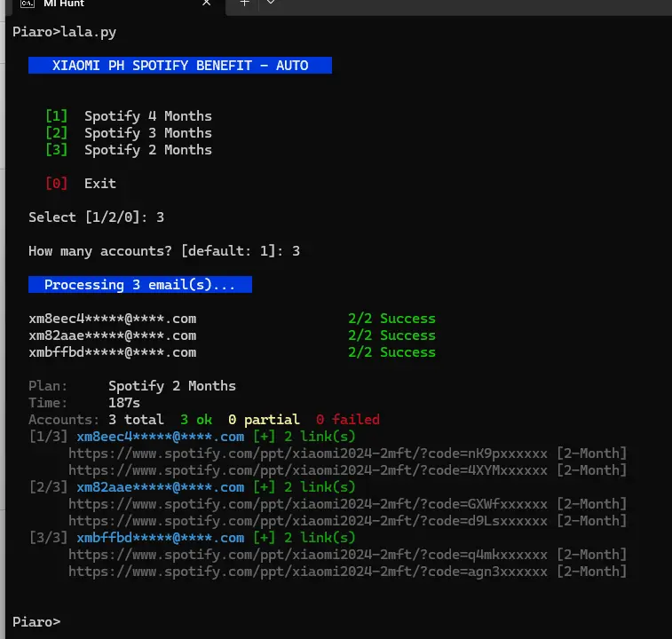Image resolution: width=672 pixels, height=639 pixels.
Task: Open the Spotify link with code q4mkxxxxxx
Action: pyautogui.click(x=308, y=555)
